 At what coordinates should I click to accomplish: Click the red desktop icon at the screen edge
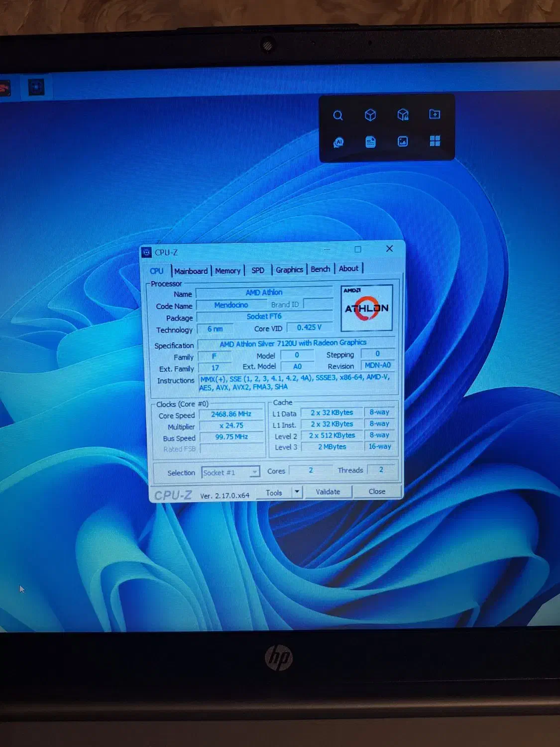click(x=4, y=89)
